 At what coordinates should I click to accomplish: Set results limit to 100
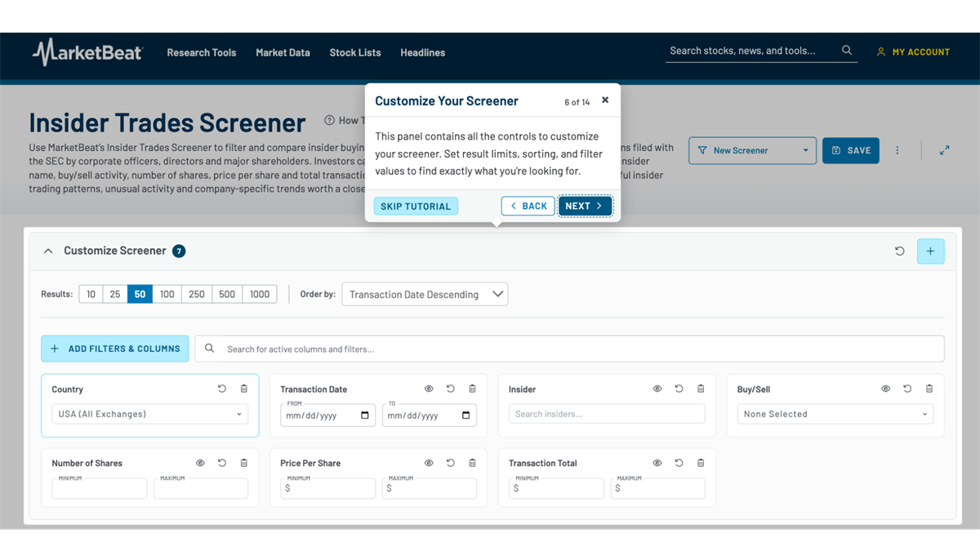click(167, 294)
